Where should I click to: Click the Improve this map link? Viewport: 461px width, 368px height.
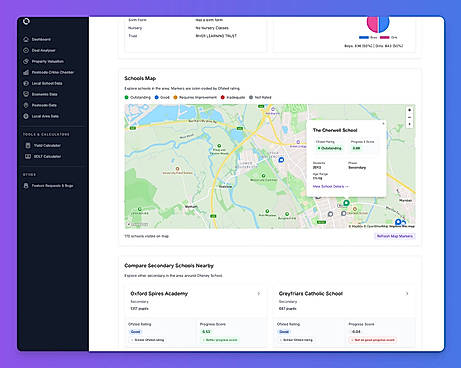tap(402, 226)
